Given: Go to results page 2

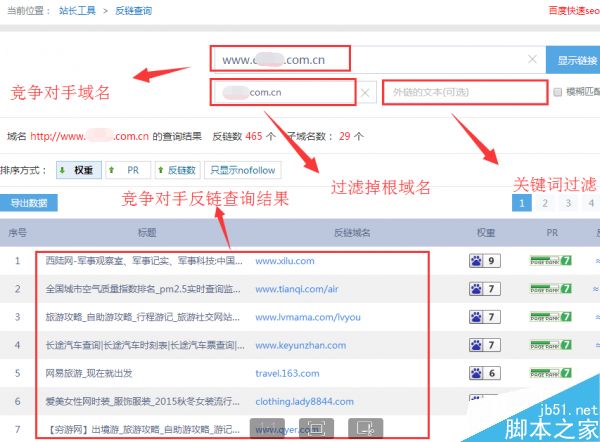Looking at the screenshot, I should pyautogui.click(x=545, y=202).
